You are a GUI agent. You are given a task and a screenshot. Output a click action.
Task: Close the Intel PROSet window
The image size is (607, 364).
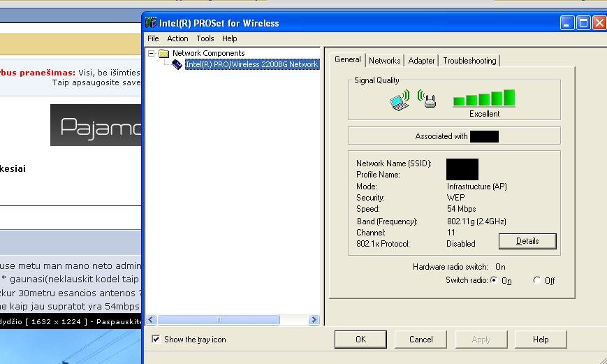coord(599,23)
